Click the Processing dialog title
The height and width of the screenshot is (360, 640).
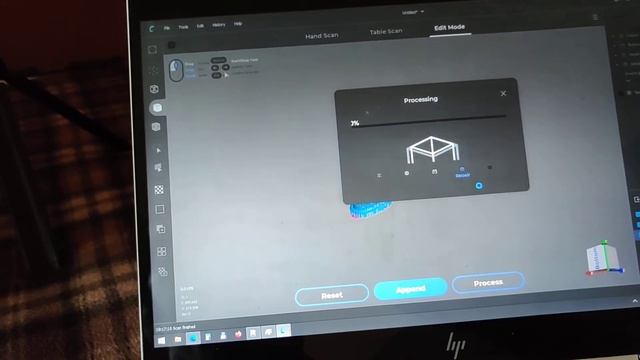click(x=421, y=100)
